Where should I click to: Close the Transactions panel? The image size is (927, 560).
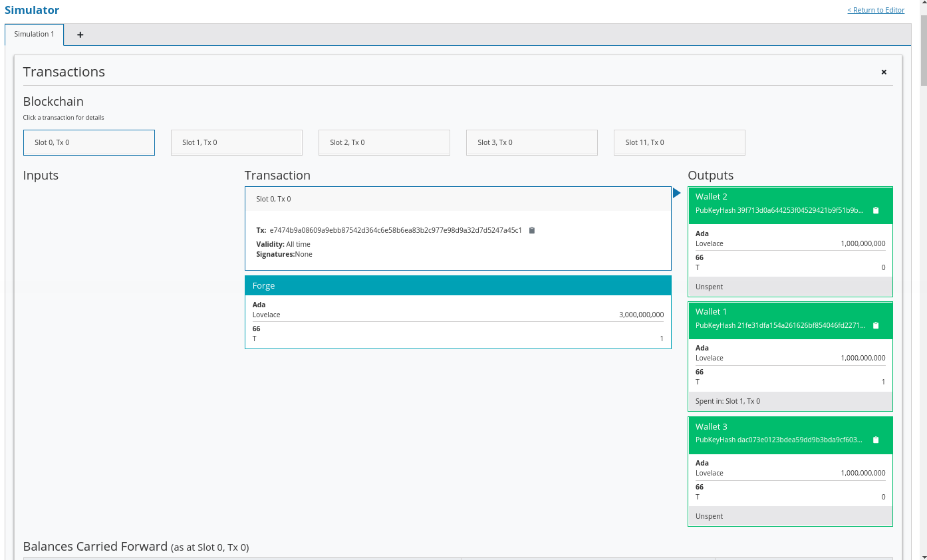(x=884, y=72)
